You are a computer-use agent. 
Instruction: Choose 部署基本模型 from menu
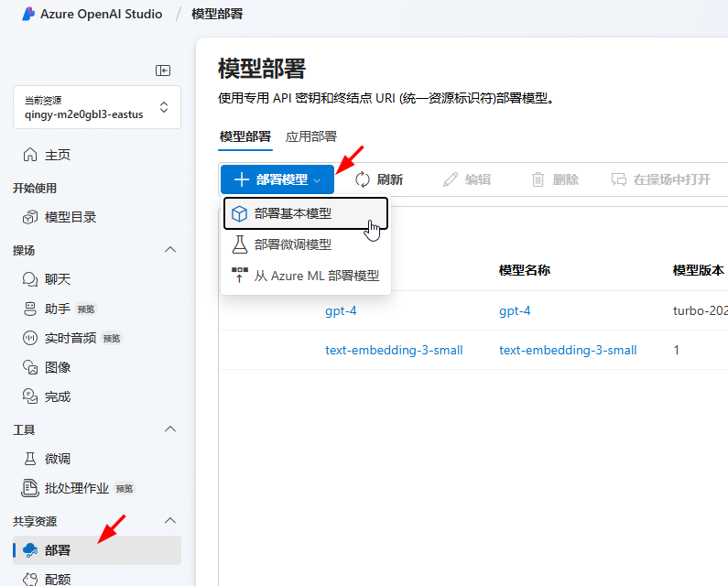pos(306,213)
